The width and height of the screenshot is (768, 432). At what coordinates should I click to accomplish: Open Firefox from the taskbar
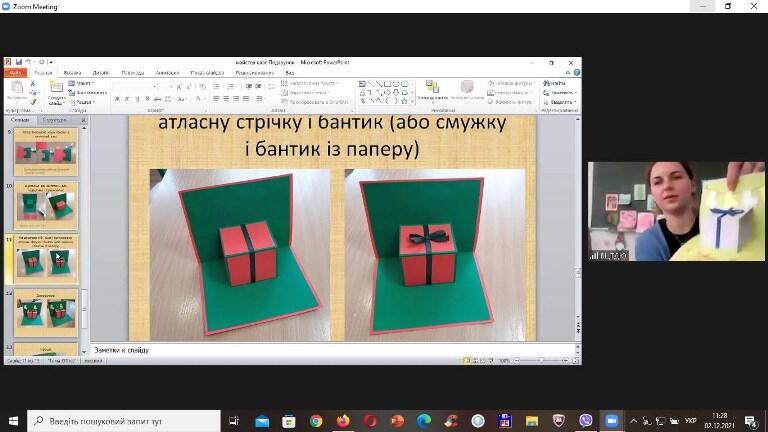click(x=343, y=421)
